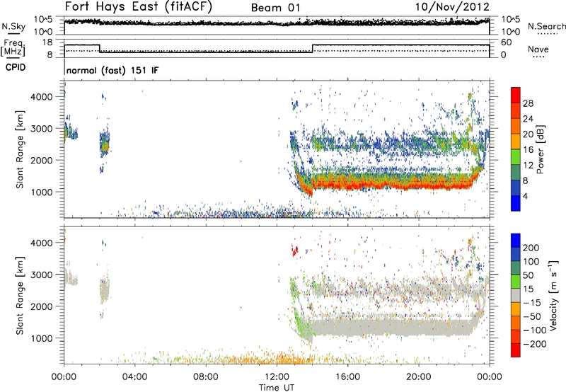Screen dimensions: 566x392
Task: Click the '4000' tick on the power panel
Action: pyautogui.click(x=42, y=97)
